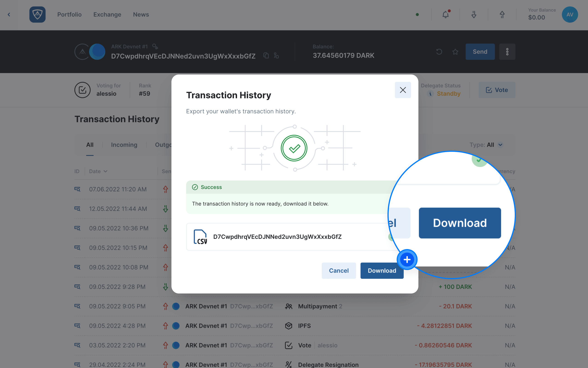Open the Type: All filter dropdown
This screenshot has height=368, width=588.
(486, 145)
